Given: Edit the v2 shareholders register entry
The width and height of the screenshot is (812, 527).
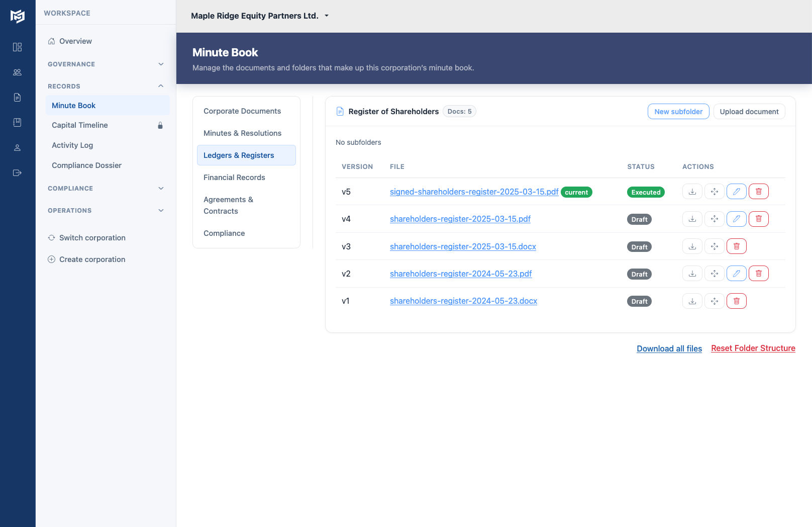Looking at the screenshot, I should click(736, 274).
